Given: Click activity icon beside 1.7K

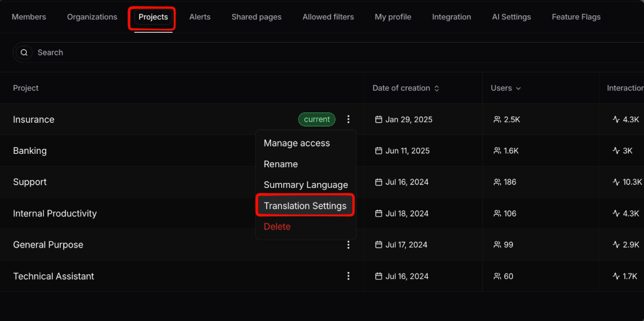Looking at the screenshot, I should click(x=616, y=276).
